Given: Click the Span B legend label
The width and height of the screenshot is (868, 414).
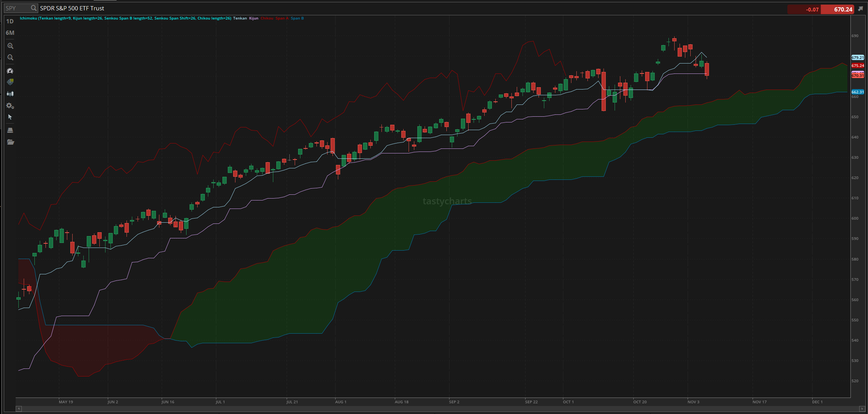Looking at the screenshot, I should coord(297,18).
